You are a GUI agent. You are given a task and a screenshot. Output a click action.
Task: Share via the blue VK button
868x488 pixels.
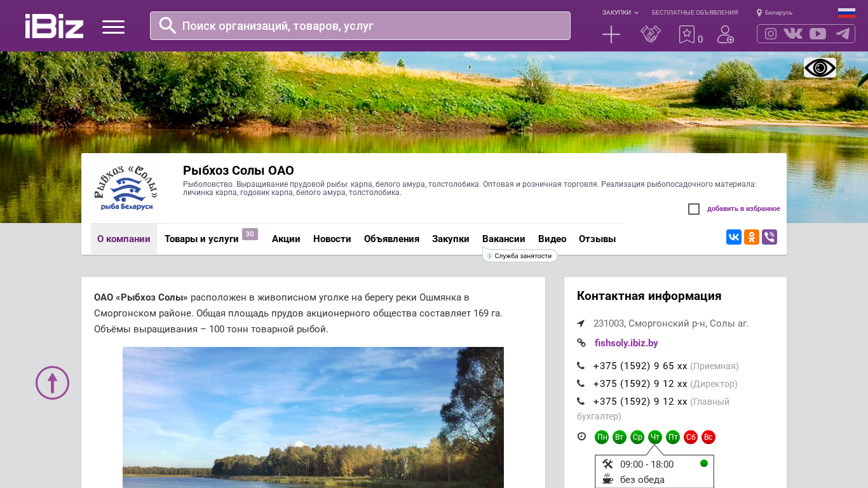coord(734,237)
